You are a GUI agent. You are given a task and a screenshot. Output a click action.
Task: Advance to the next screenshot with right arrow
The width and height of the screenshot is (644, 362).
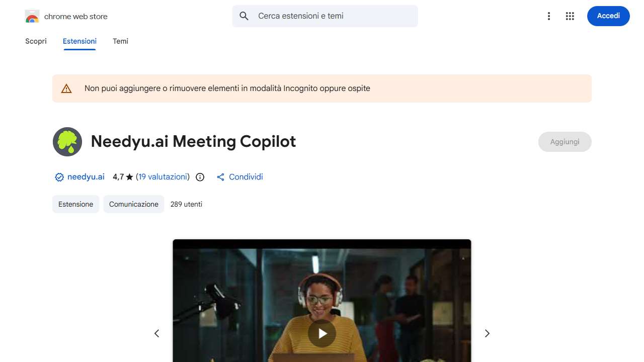click(487, 333)
